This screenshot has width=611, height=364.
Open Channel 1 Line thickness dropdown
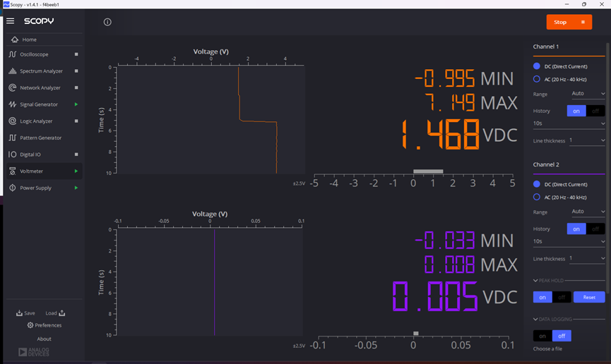pyautogui.click(x=587, y=140)
